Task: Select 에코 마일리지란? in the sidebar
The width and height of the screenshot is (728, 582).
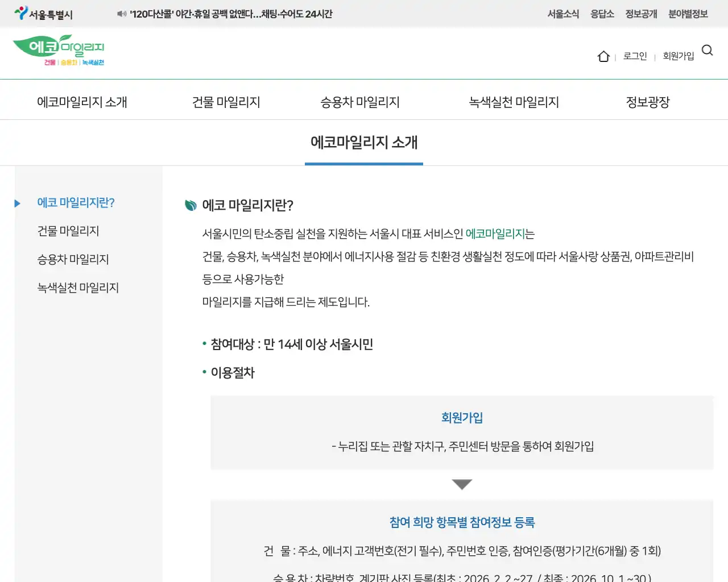Action: [76, 202]
